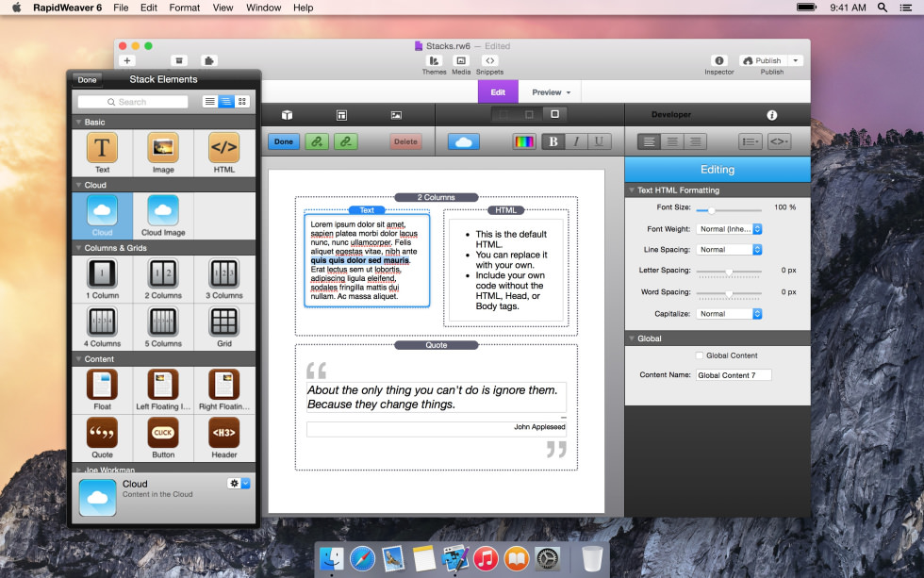This screenshot has width=924, height=578.
Task: Insert a 1 Column stack
Action: click(x=102, y=279)
